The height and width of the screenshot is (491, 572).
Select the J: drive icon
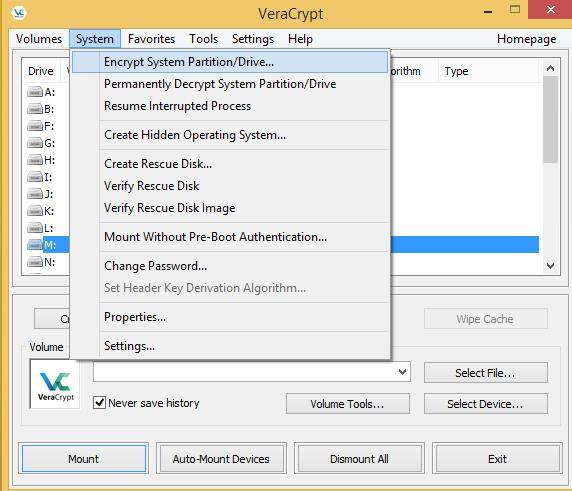pos(35,194)
